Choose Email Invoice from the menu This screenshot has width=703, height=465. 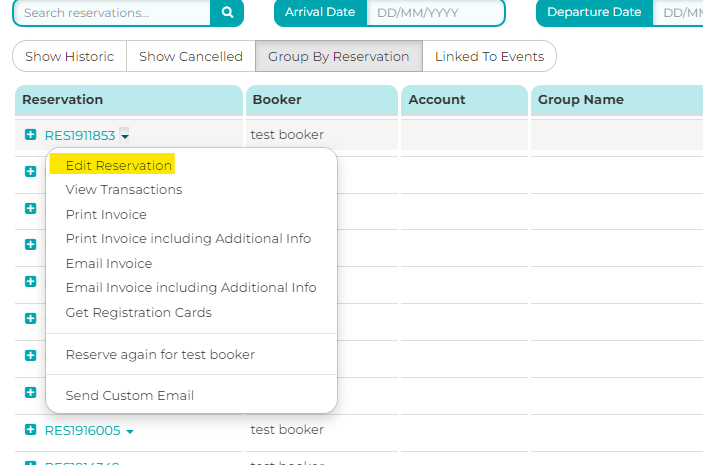[x=109, y=263]
